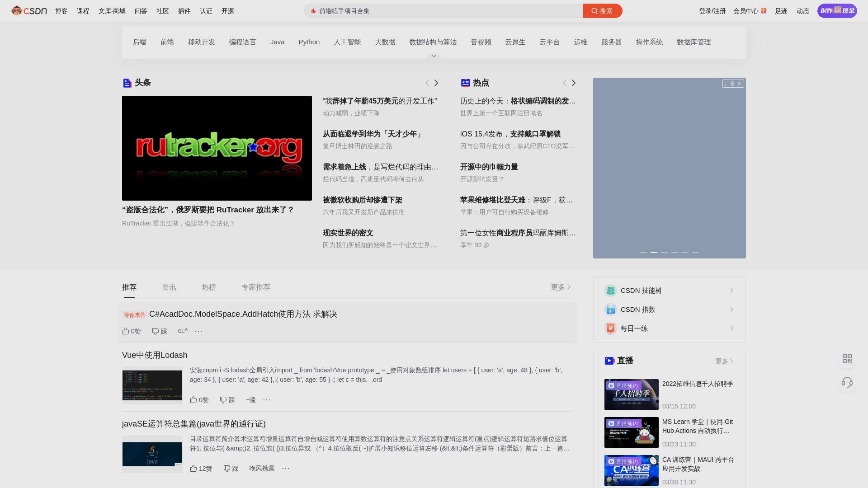Open the 千人招聘季 live thumbnail
868x488 pixels.
tap(632, 394)
